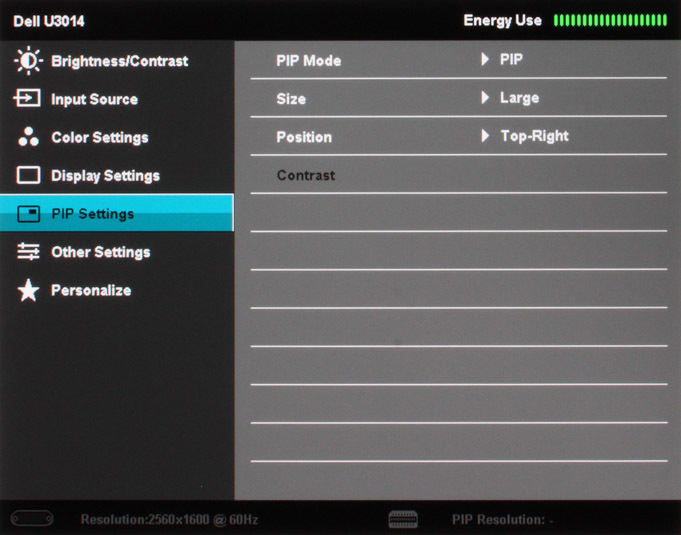Screen dimensions: 681x535
Task: Open the Input Source menu
Action: (117, 99)
